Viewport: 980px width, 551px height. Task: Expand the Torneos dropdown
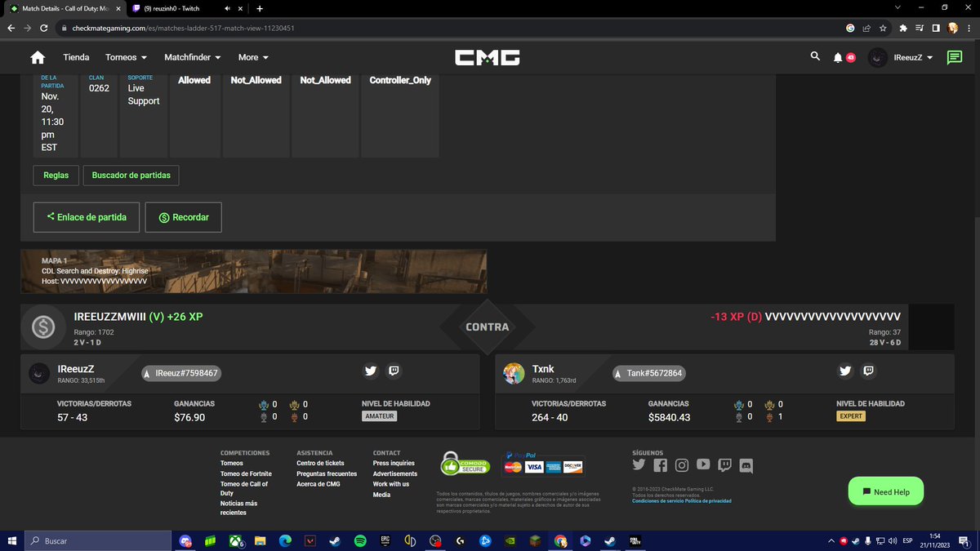[x=126, y=57]
